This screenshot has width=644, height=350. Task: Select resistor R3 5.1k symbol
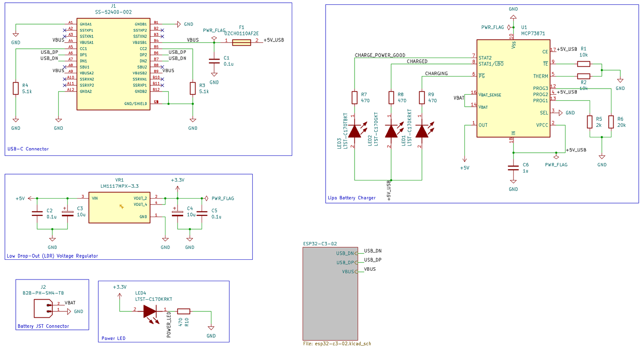(x=193, y=88)
